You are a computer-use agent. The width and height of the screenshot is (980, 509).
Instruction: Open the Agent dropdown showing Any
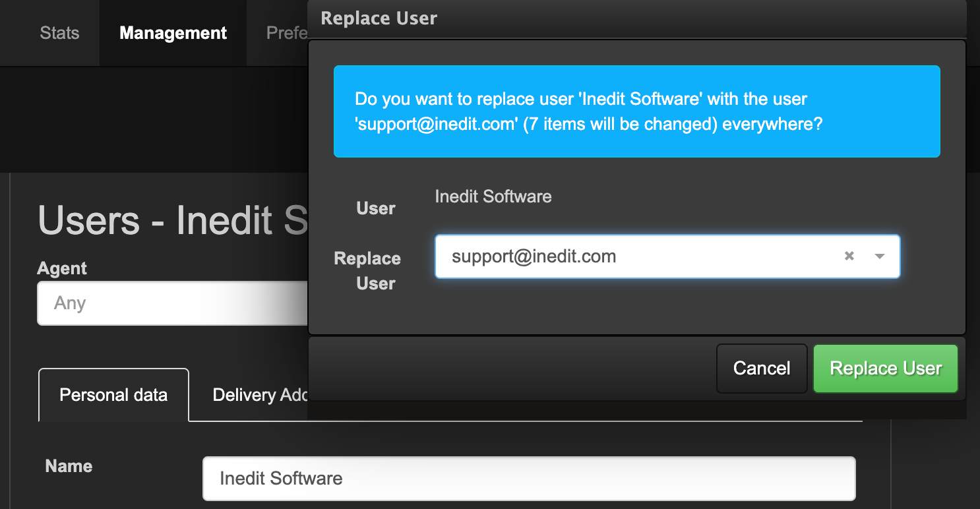click(173, 303)
